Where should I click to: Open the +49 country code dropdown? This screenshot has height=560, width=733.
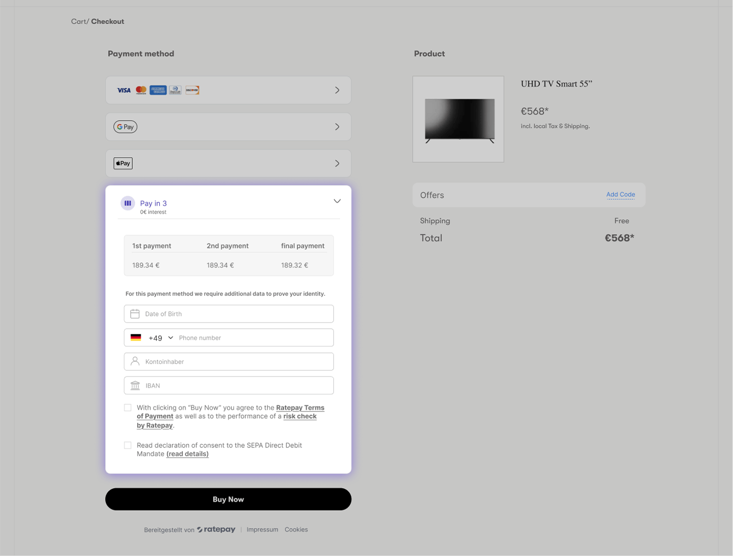point(160,338)
